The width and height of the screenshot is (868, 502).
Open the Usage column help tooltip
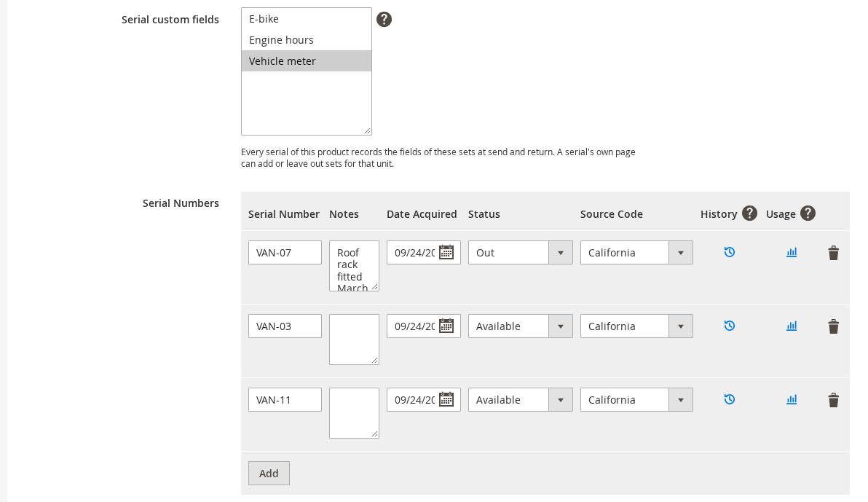click(808, 213)
